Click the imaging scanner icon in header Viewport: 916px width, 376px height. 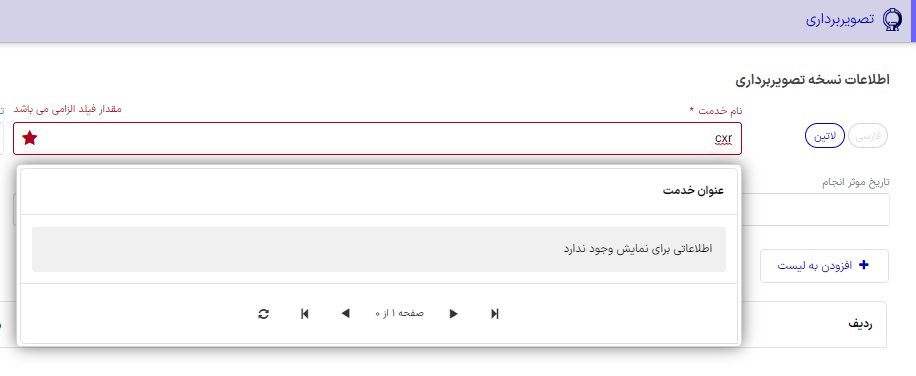891,20
